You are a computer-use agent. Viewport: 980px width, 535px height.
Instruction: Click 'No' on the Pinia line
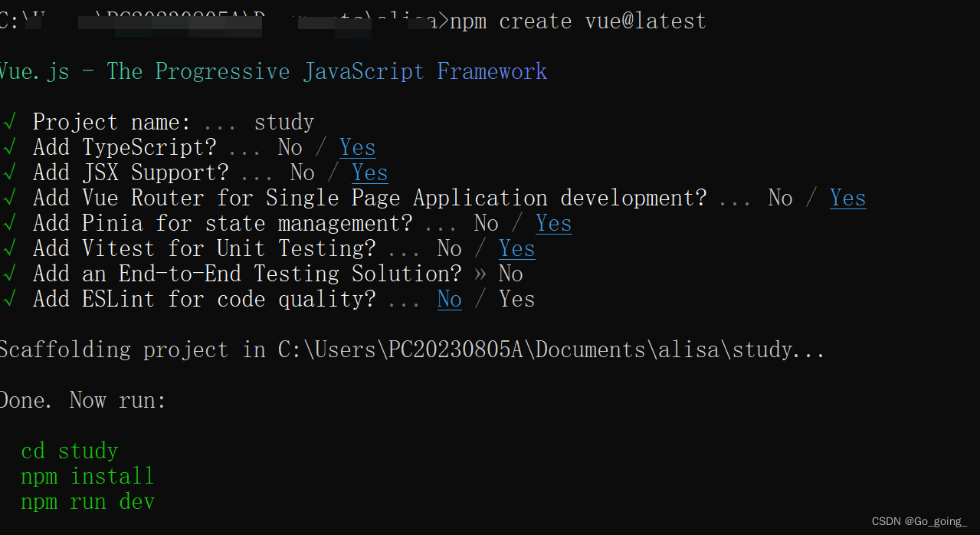coord(487,223)
